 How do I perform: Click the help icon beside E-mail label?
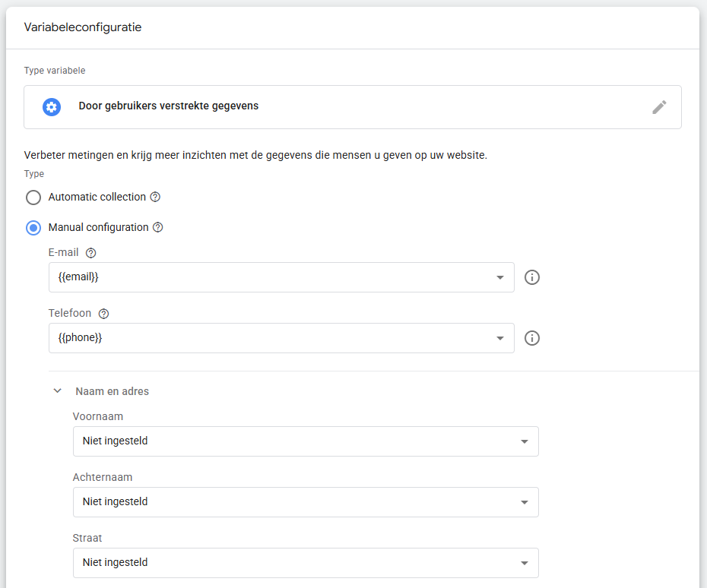91,253
